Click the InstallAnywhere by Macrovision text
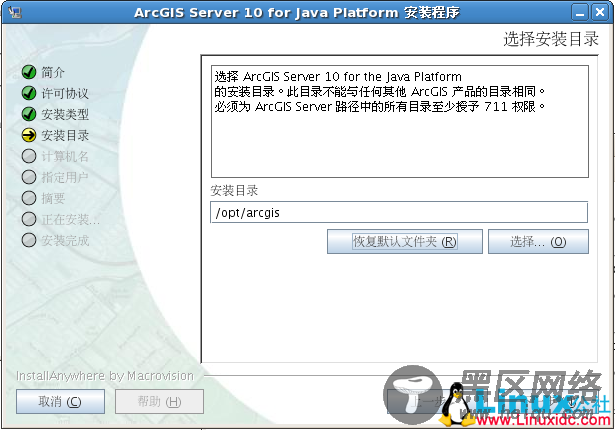Viewport: 615px width, 430px height. tap(105, 376)
